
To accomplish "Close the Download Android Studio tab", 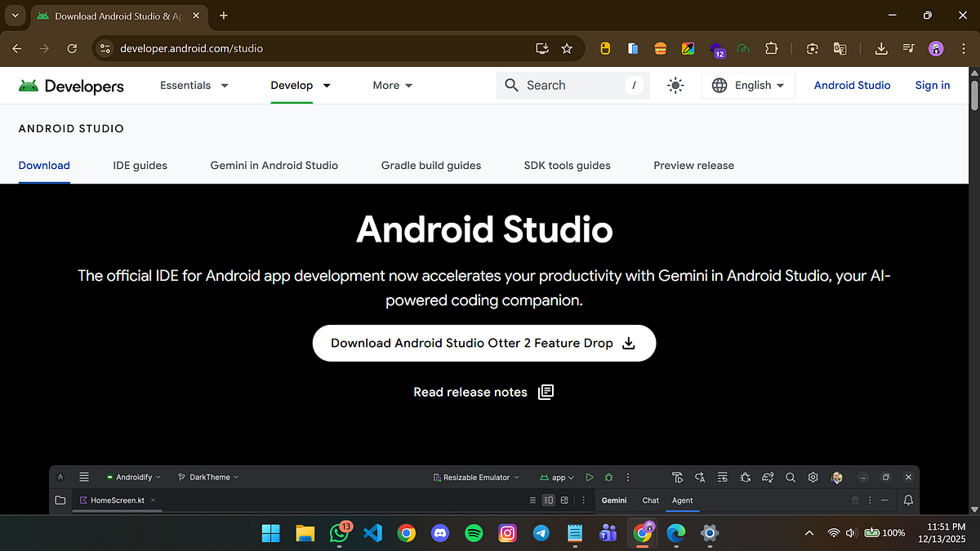I will [x=197, y=16].
